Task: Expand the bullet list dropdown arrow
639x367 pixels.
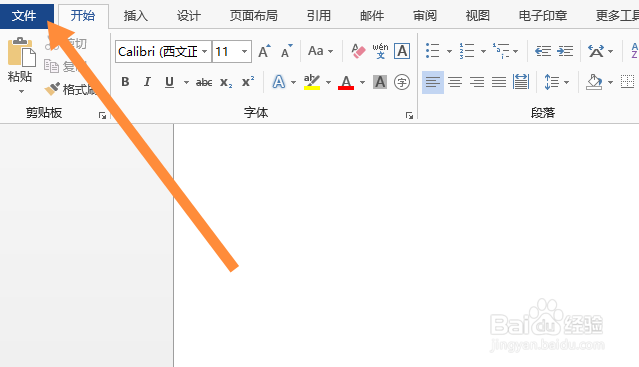Action: click(x=449, y=52)
